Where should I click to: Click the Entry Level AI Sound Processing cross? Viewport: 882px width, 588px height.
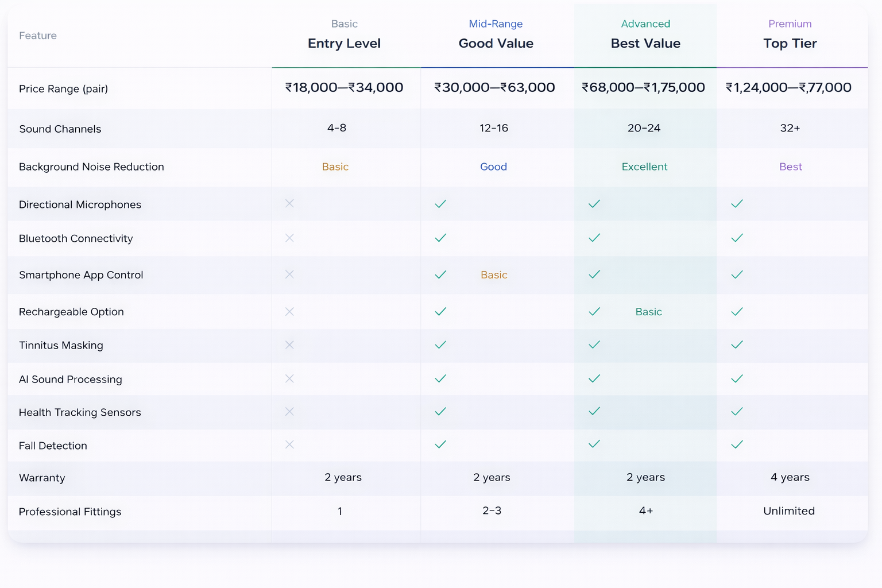[x=289, y=378]
